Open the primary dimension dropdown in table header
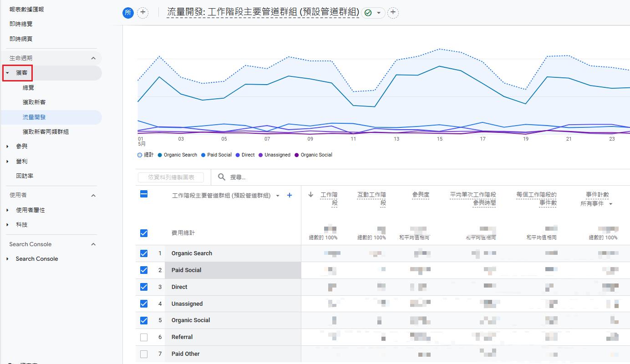630x364 pixels. [x=278, y=196]
